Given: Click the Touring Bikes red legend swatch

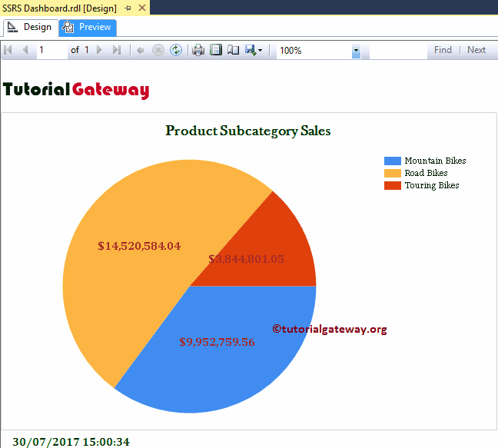Looking at the screenshot, I should [393, 185].
